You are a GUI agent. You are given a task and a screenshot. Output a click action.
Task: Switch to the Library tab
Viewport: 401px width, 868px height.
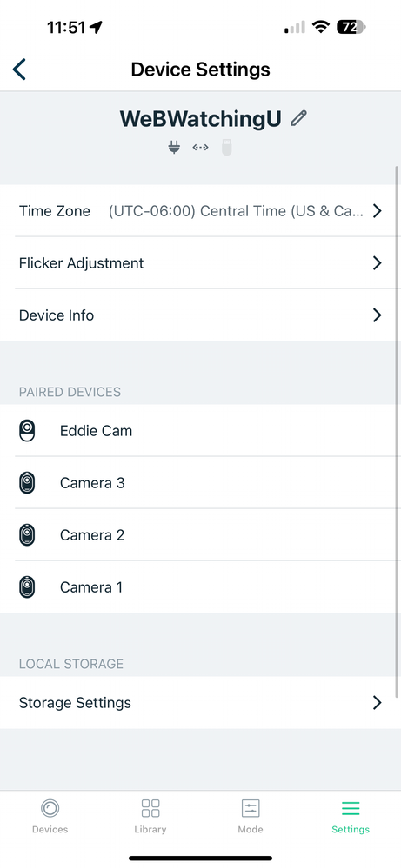[150, 816]
